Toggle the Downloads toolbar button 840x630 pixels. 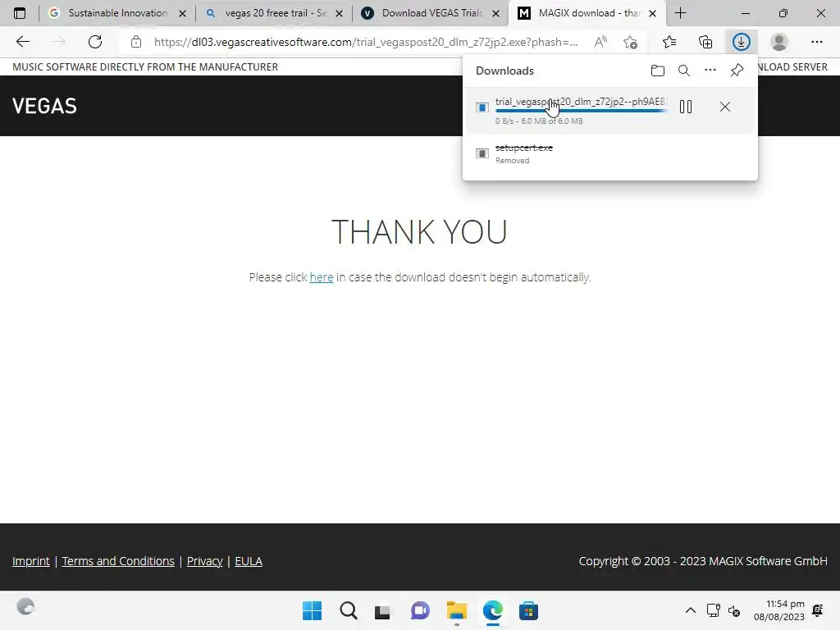[x=742, y=42]
